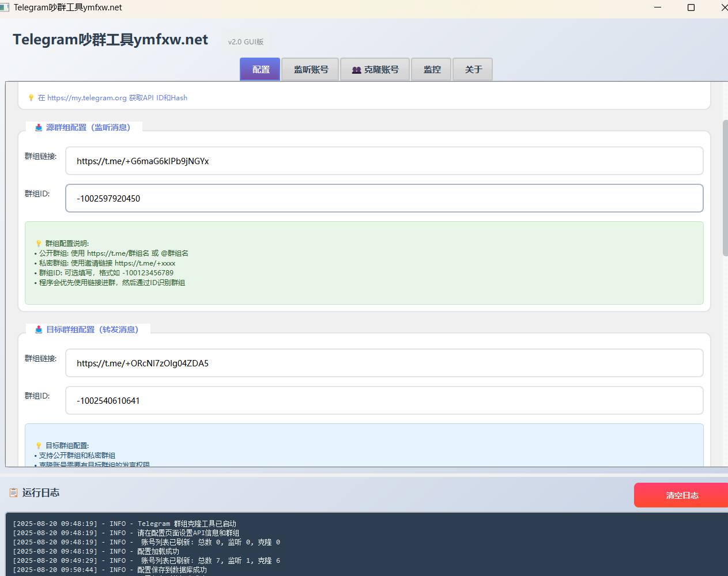Click the target 群组链接 input field

click(384, 363)
